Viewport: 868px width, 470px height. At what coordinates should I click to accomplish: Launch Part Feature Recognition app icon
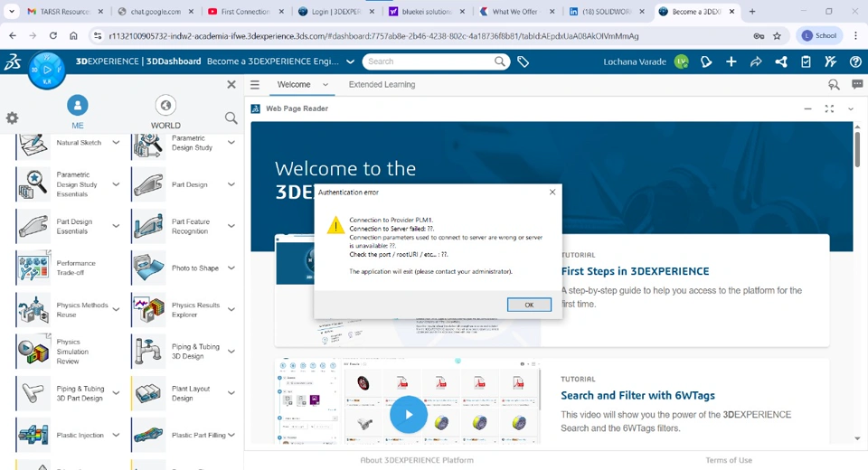148,226
